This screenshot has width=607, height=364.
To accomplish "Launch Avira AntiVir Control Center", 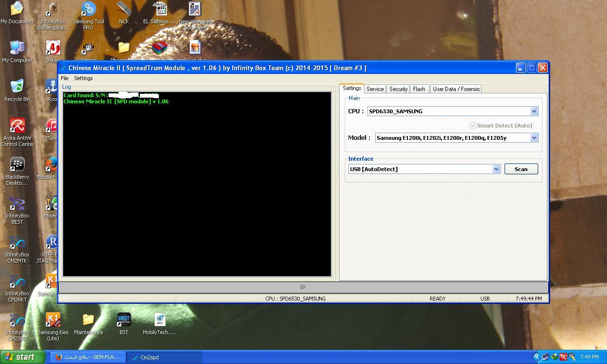I will [17, 132].
